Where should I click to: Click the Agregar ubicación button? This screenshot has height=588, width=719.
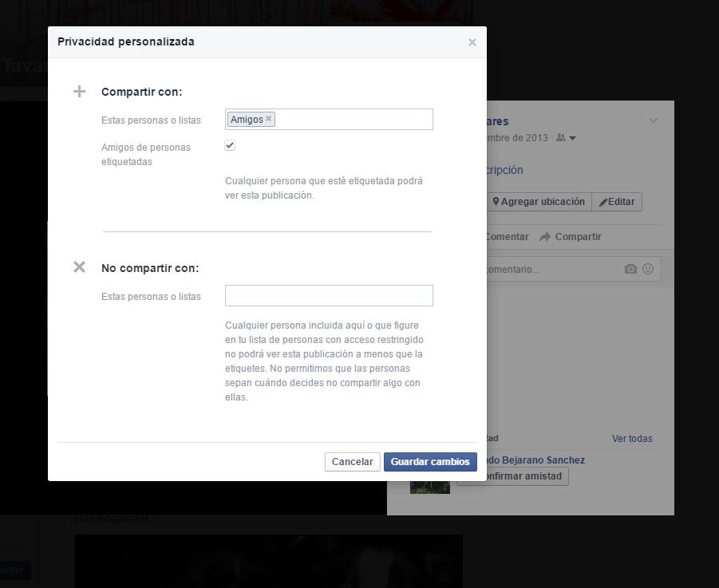pos(539,202)
